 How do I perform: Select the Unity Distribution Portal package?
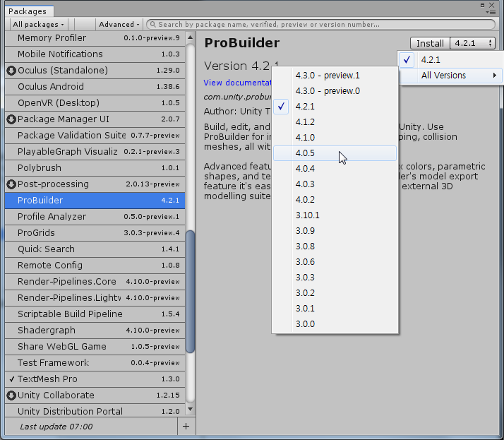coord(95,411)
